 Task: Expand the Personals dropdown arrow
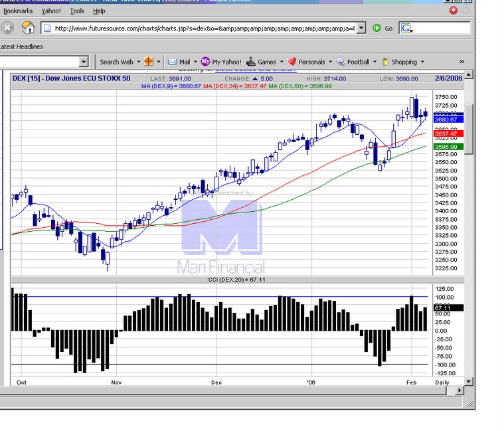(331, 62)
